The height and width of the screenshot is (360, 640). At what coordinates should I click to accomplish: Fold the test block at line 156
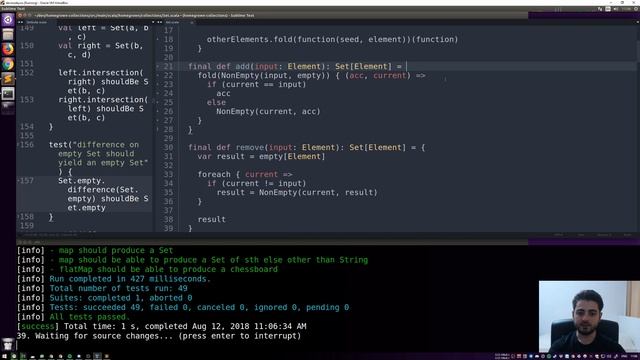coord(18,144)
